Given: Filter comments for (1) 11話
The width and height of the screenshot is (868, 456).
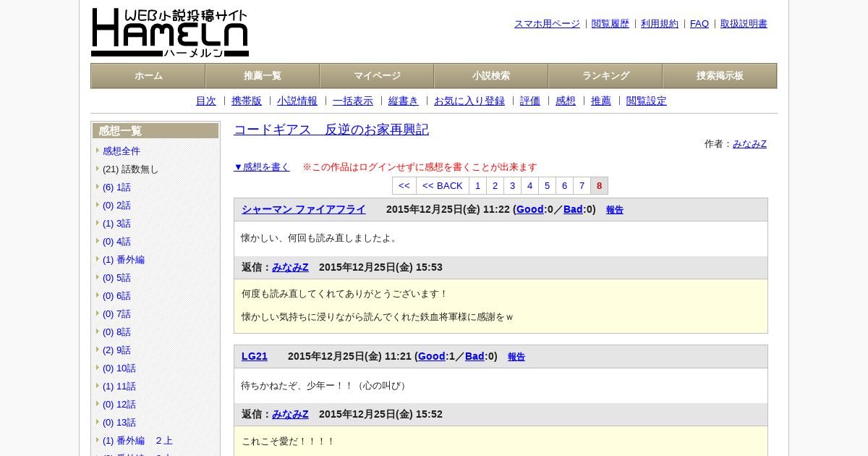Looking at the screenshot, I should [119, 387].
